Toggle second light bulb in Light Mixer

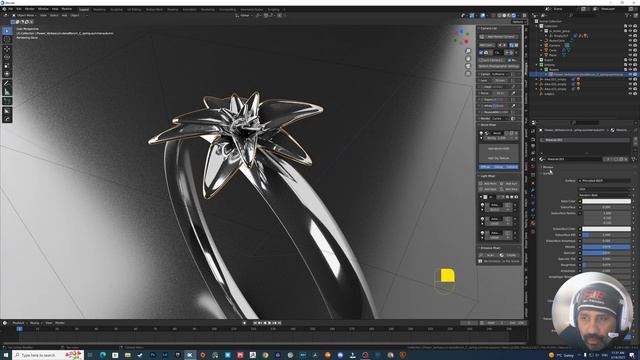pyautogui.click(x=482, y=219)
